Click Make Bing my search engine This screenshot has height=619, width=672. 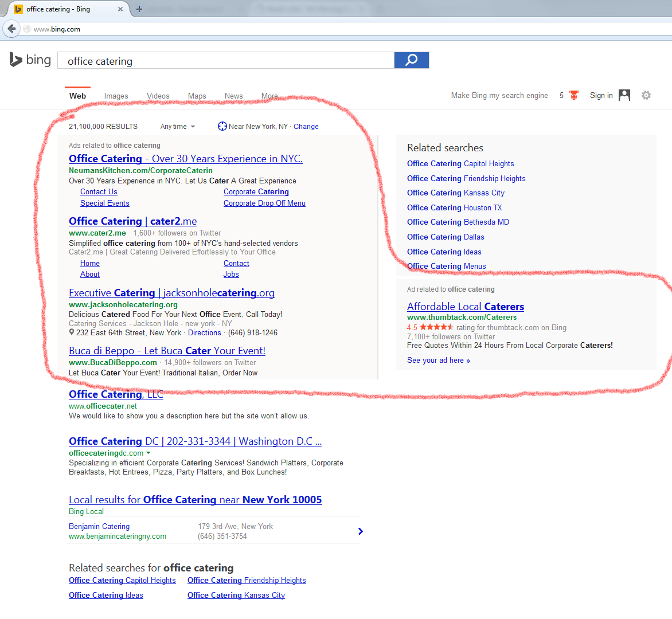coord(499,95)
